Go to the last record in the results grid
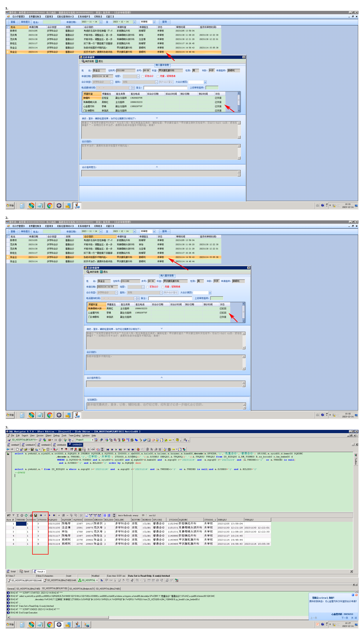364x634 pixels. point(54,515)
